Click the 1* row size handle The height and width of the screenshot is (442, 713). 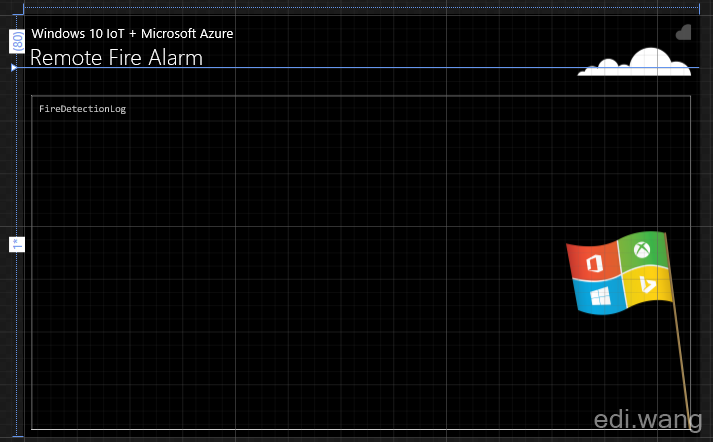click(17, 244)
